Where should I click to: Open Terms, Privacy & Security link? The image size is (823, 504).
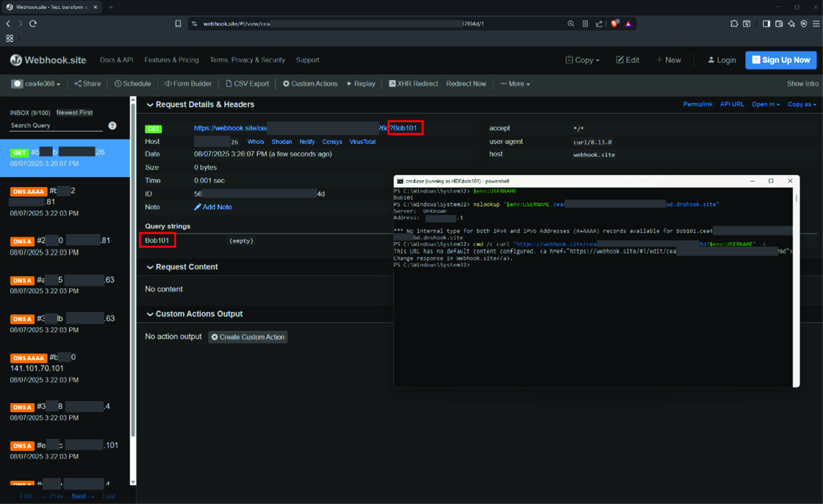(248, 60)
